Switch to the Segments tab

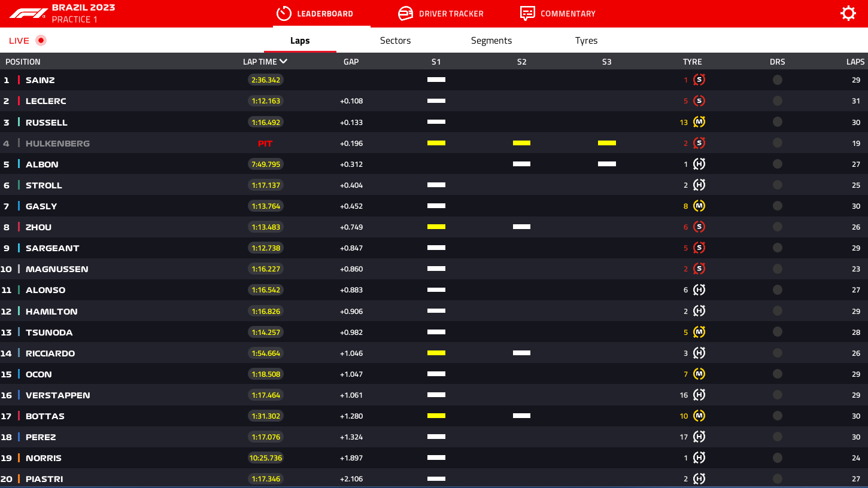tap(491, 41)
